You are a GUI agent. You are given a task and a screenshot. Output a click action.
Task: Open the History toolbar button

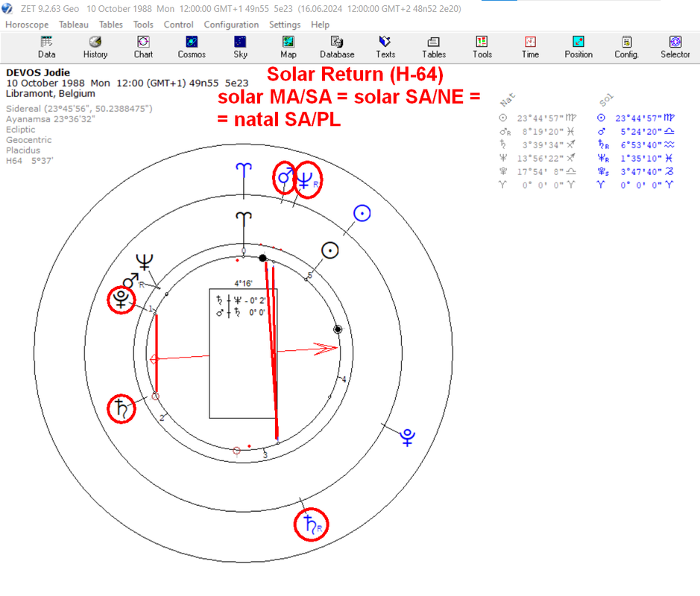(x=95, y=47)
